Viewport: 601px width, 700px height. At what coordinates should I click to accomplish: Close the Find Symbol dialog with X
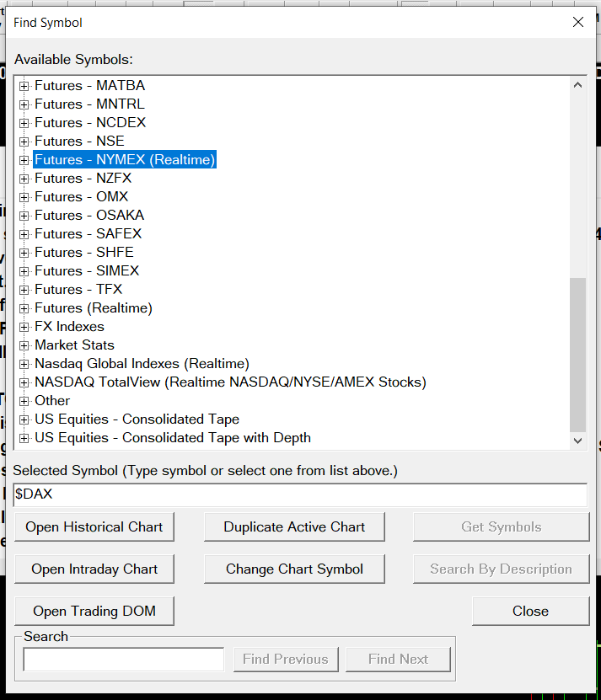tap(578, 22)
